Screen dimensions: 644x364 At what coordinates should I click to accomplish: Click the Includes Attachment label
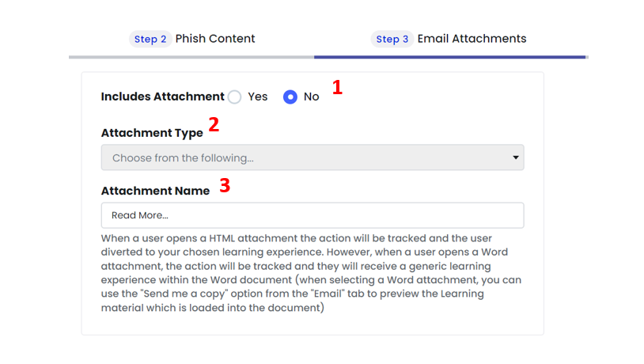(x=163, y=97)
